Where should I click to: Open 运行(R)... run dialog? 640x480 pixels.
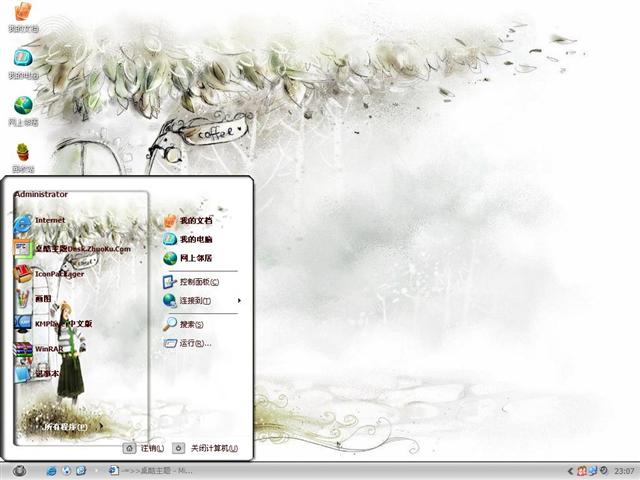tap(188, 343)
